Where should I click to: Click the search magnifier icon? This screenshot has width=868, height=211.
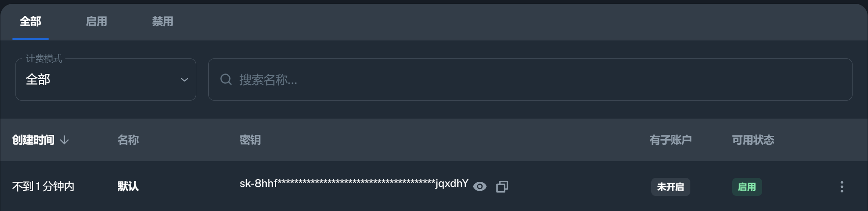[x=226, y=80]
